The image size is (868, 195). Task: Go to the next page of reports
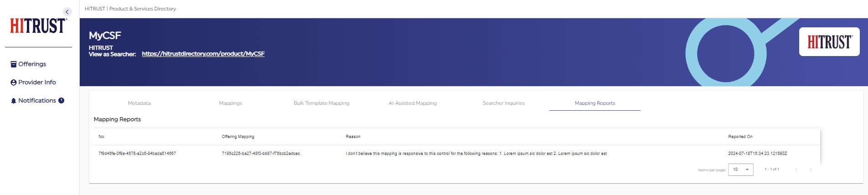811,170
